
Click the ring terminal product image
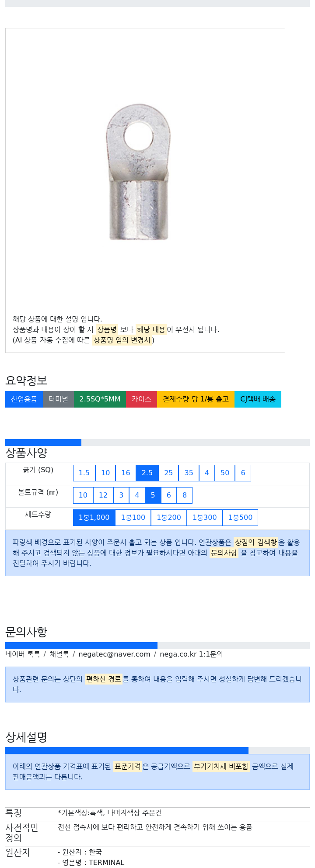138,172
